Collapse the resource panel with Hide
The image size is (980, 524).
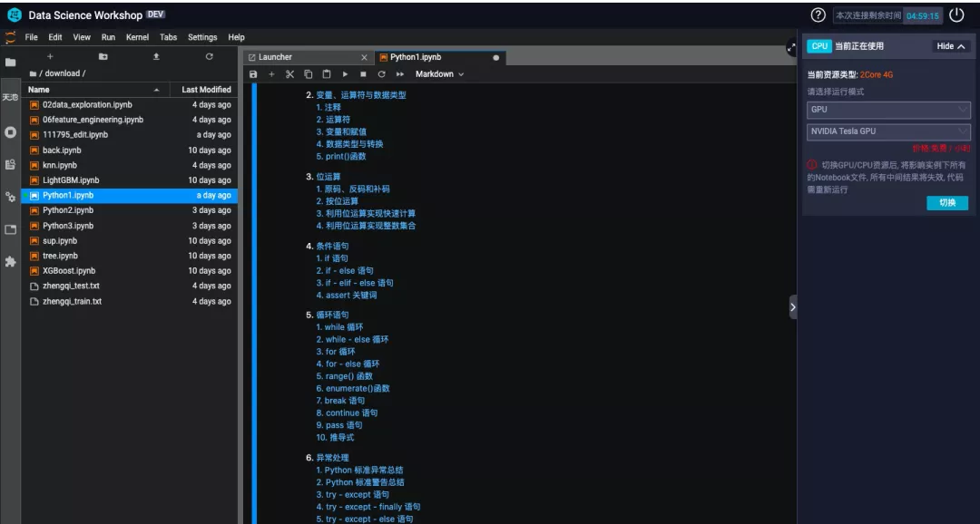tap(951, 46)
